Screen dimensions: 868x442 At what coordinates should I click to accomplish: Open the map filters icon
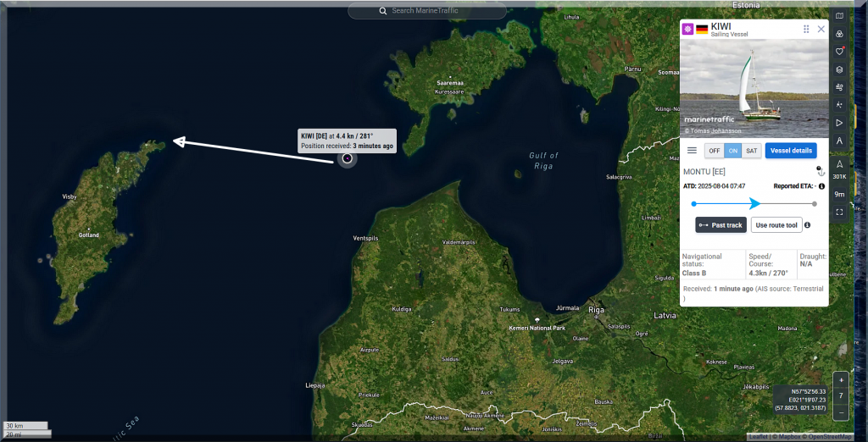(x=839, y=34)
